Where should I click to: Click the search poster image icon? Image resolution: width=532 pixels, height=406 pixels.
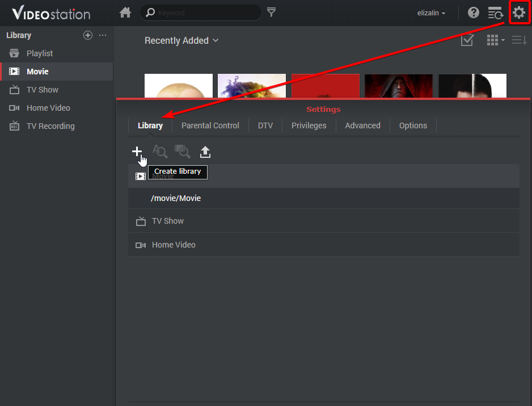(x=182, y=151)
